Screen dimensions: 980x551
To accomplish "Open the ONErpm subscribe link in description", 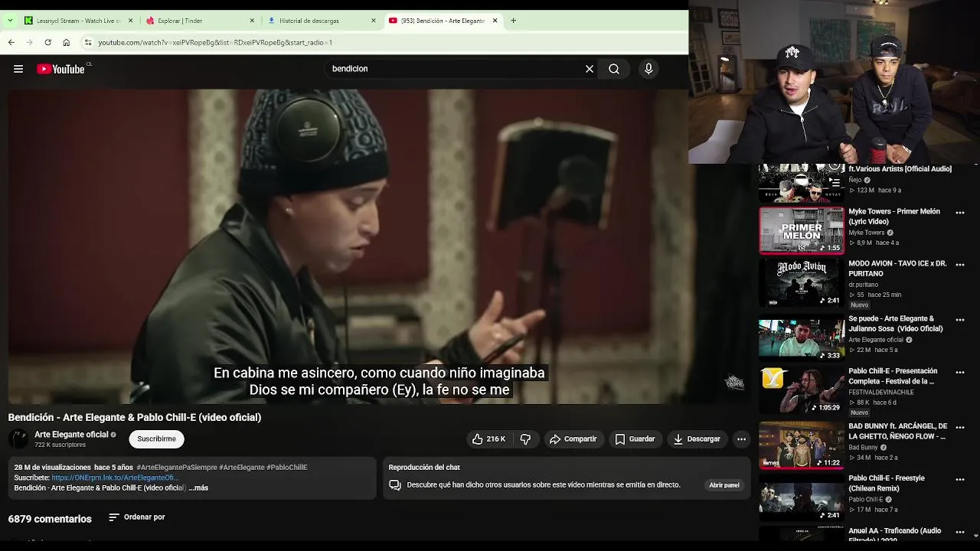I will coord(116,478).
